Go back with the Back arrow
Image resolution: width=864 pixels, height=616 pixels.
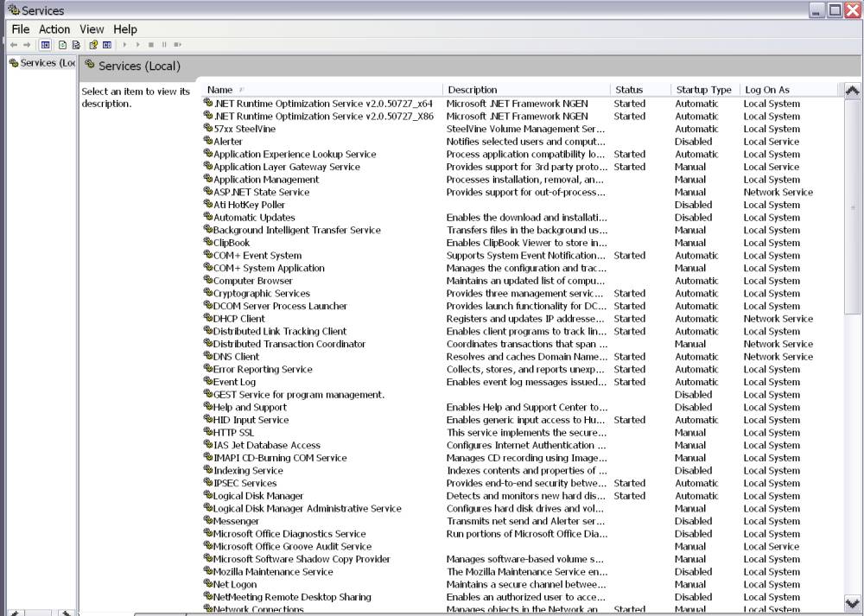click(x=14, y=45)
